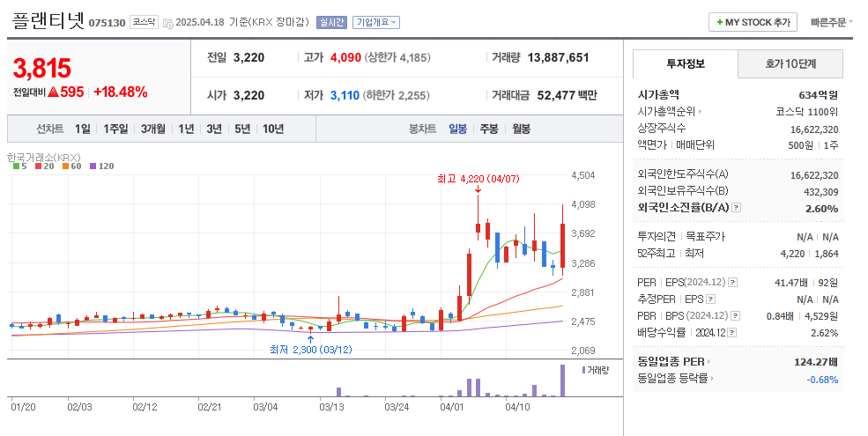The width and height of the screenshot is (868, 436).
Task: Click the orange 60-day moving average legend
Action: click(72, 166)
